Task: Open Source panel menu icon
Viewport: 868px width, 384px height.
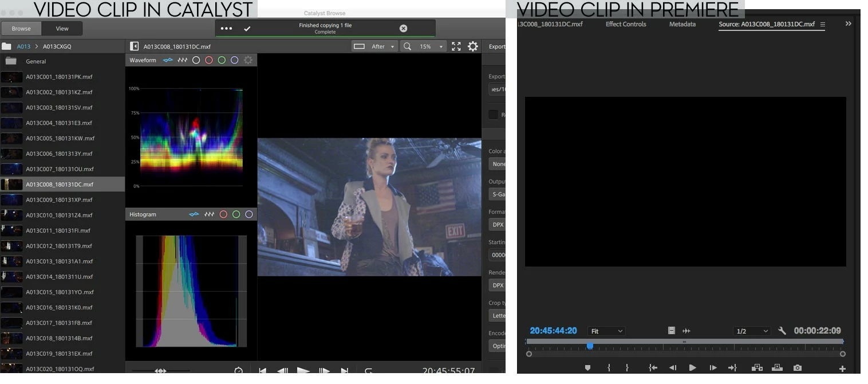Action: click(x=823, y=24)
